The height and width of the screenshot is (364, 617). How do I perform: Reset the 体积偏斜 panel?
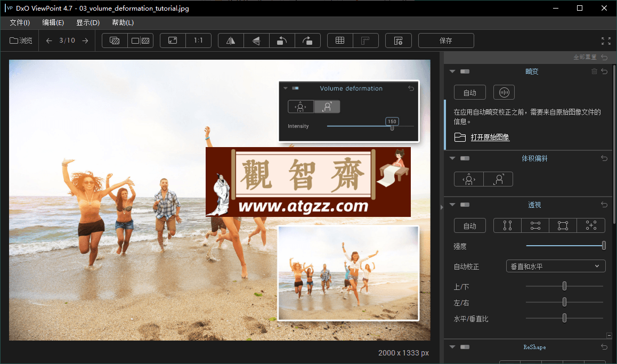tap(604, 158)
